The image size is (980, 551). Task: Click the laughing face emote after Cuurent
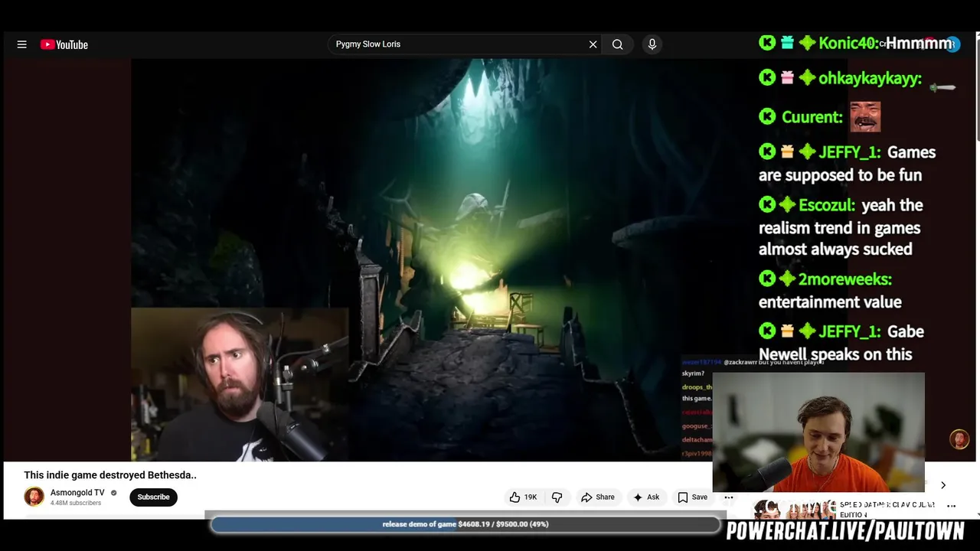[x=865, y=117]
